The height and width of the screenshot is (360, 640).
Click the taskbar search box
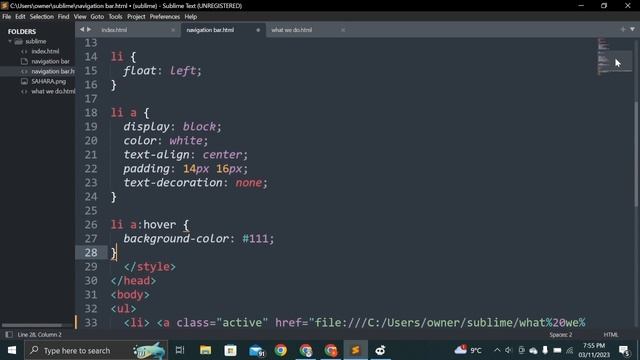pos(96,350)
